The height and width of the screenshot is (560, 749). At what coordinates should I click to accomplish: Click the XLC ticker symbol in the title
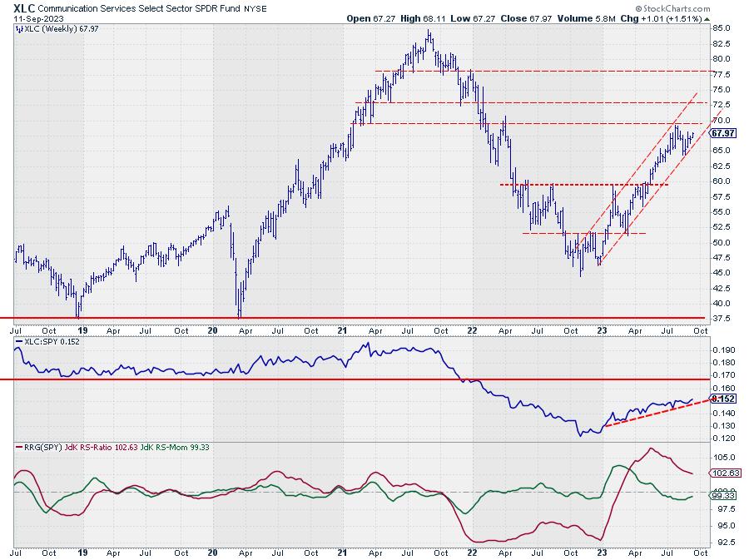23,7
